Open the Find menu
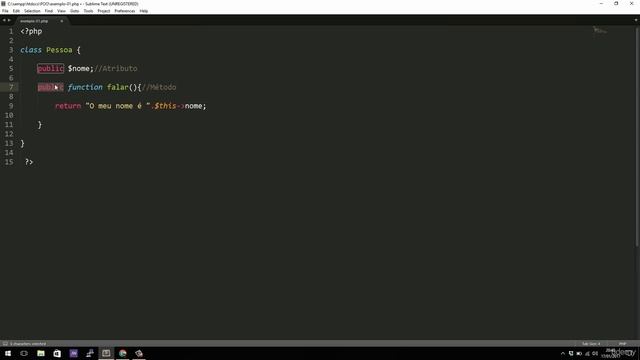This screenshot has width=640, height=360. (49, 11)
